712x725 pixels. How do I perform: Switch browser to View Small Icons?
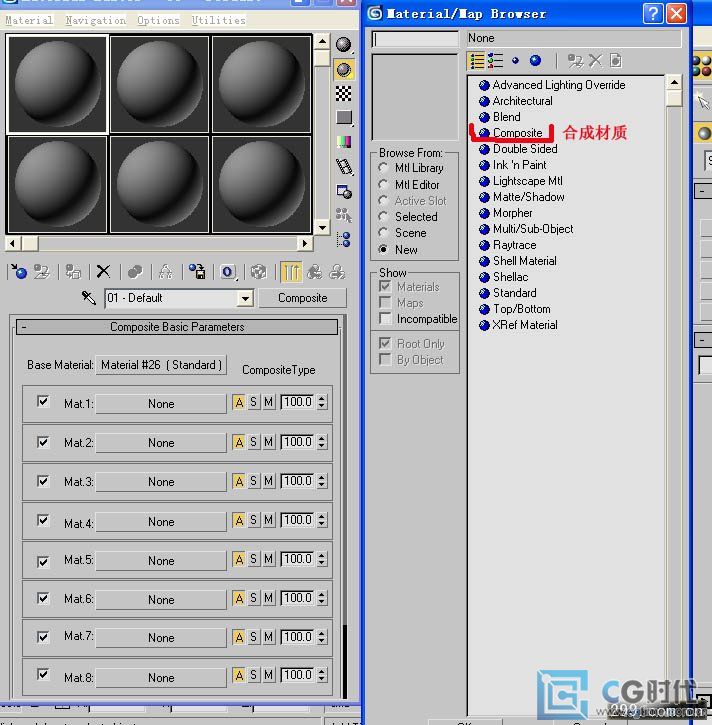pos(516,61)
